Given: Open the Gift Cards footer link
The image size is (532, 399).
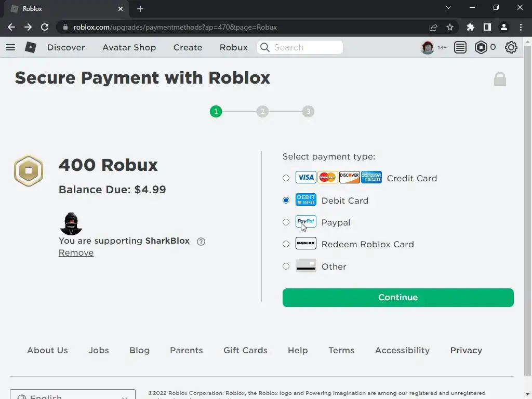Looking at the screenshot, I should click(245, 350).
